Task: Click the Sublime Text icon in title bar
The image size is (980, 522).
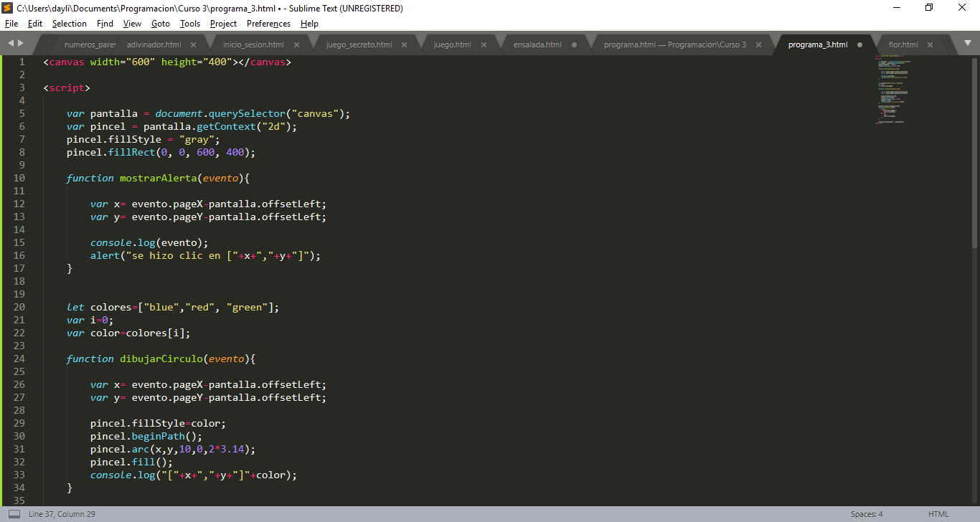Action: coord(7,8)
